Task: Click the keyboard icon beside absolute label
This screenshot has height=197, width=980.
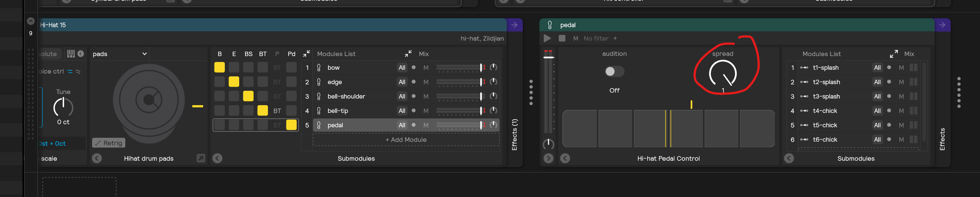Action: click(71, 54)
